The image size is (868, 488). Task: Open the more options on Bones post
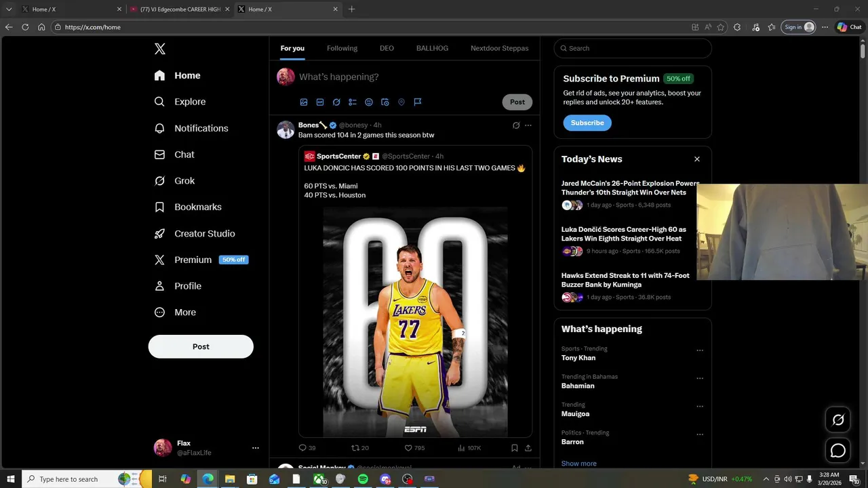528,125
